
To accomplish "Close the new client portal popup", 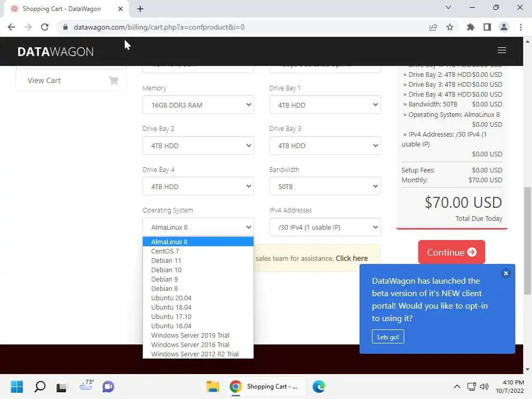I will [x=506, y=273].
